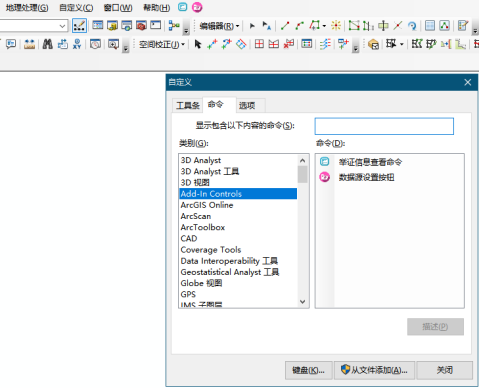Select the CAD category
Viewport: 479px width, 388px height.
click(238, 239)
